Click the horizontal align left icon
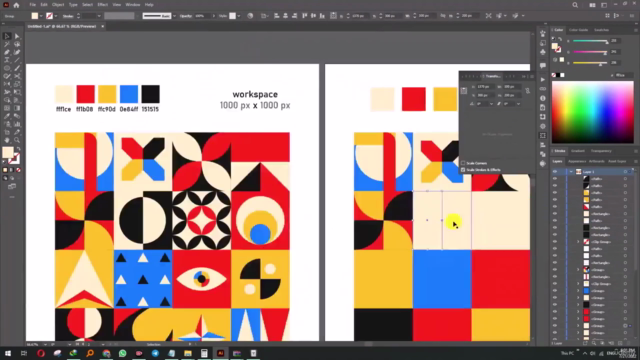Viewport: 640px width, 360px height. click(276, 16)
